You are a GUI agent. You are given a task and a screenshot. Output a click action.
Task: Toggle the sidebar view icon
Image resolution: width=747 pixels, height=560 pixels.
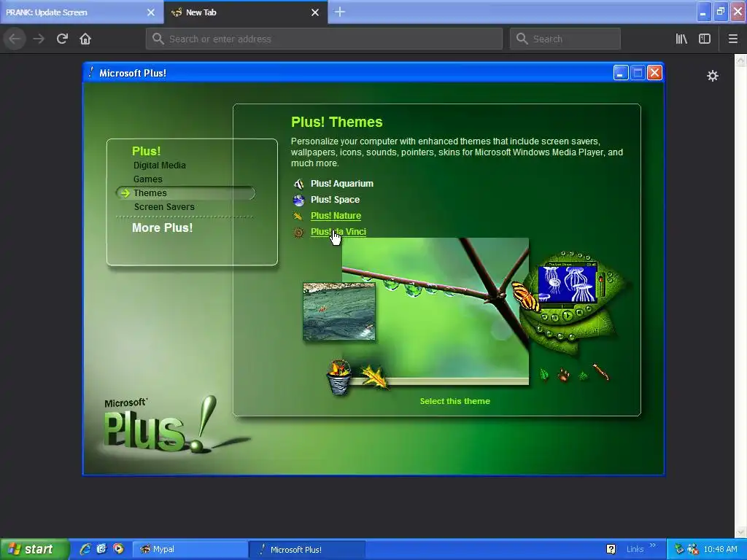pos(705,39)
